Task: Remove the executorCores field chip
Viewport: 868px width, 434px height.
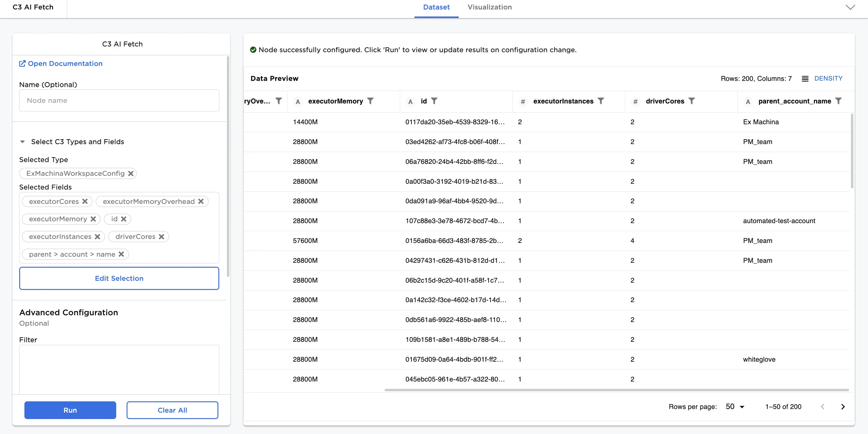Action: [x=85, y=201]
